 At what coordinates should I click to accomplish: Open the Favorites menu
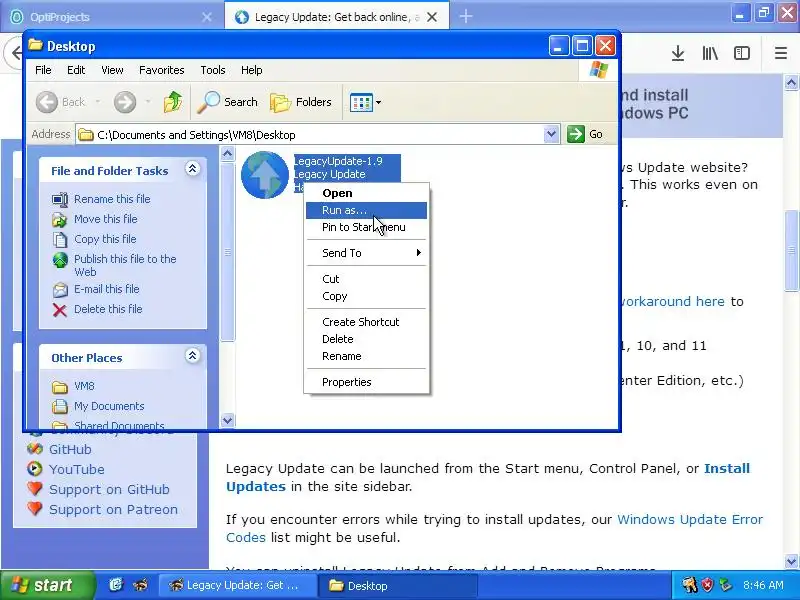click(161, 70)
